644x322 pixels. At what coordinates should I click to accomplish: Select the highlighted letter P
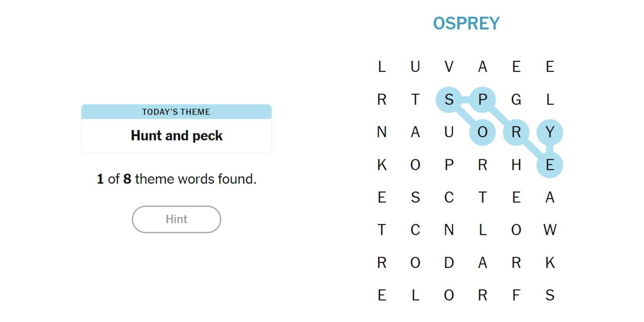[482, 100]
